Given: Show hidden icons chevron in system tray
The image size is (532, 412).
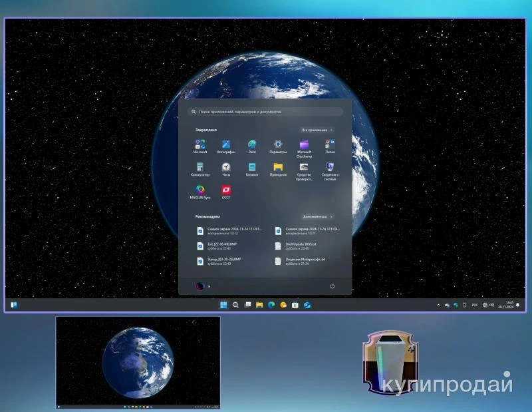Looking at the screenshot, I should [438, 305].
